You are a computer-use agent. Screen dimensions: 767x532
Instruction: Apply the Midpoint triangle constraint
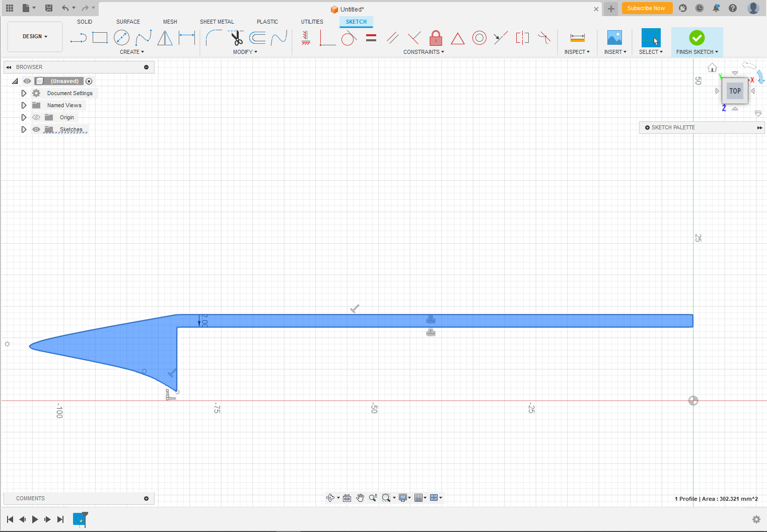point(458,38)
